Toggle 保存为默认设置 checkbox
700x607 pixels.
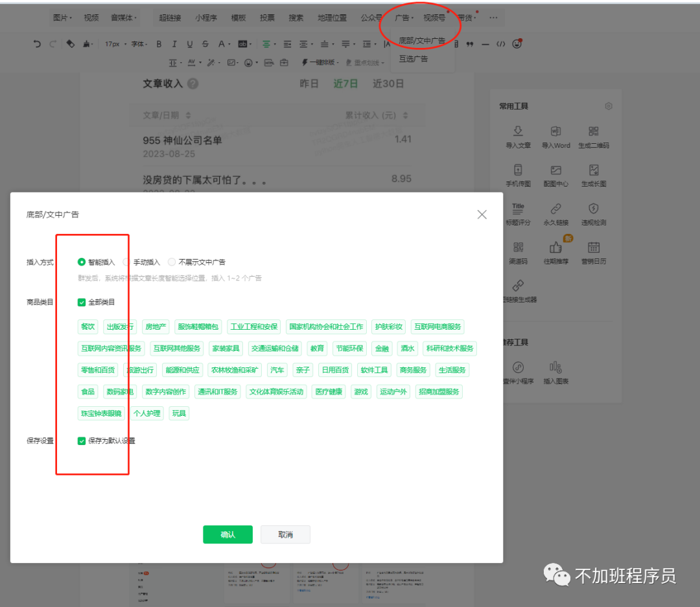coord(81,441)
